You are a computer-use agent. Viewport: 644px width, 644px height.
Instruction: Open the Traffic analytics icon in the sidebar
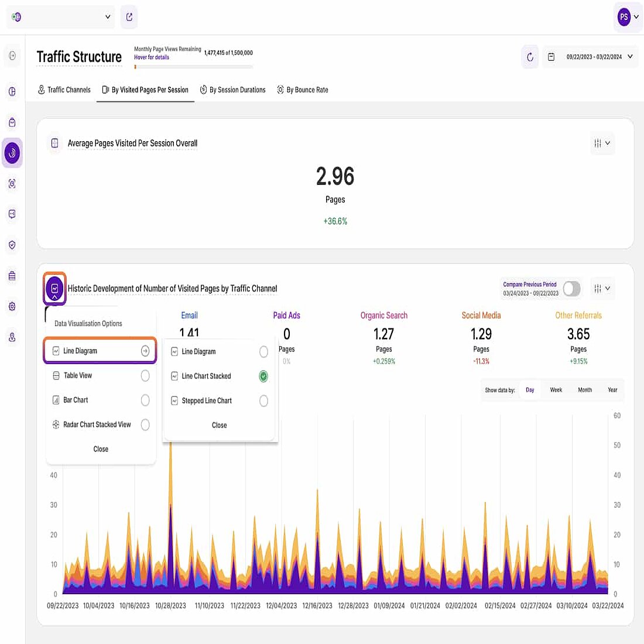(x=12, y=153)
